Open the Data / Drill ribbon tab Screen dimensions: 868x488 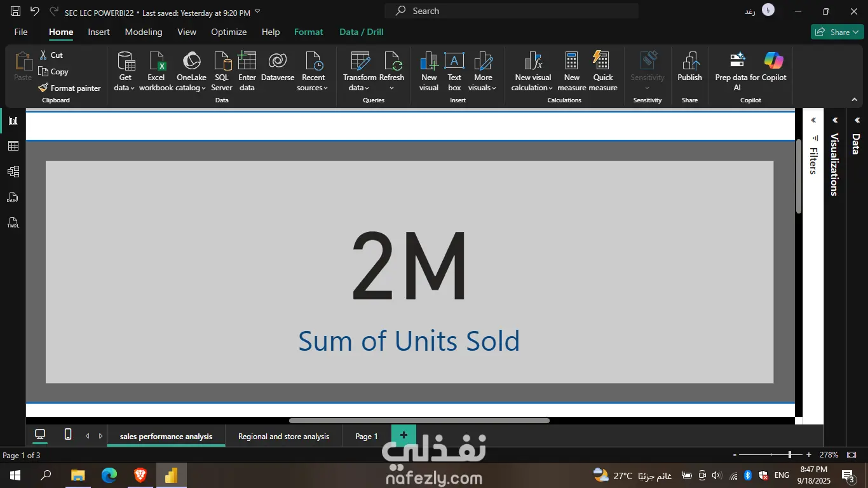tap(362, 32)
